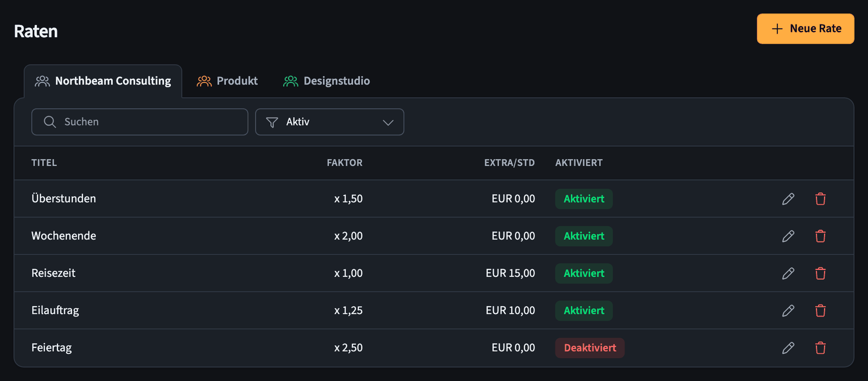
Task: Click the factor value x 2,00
Action: click(x=348, y=236)
